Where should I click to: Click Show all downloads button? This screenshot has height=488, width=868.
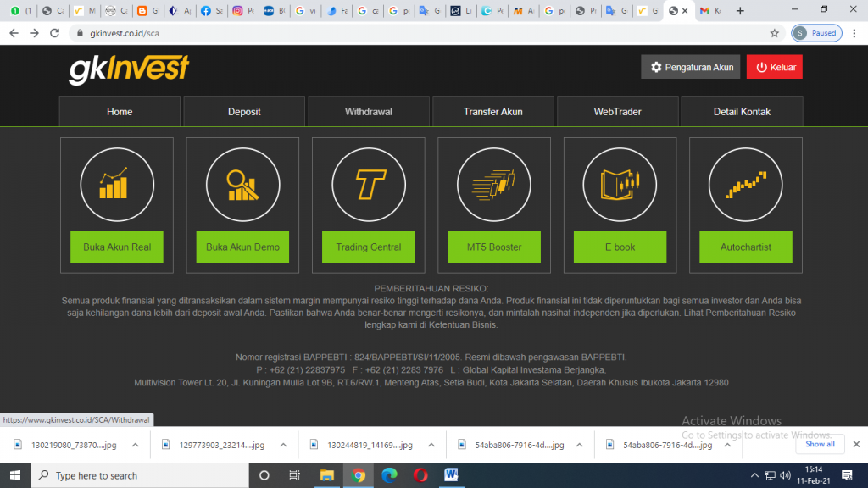[x=820, y=445]
